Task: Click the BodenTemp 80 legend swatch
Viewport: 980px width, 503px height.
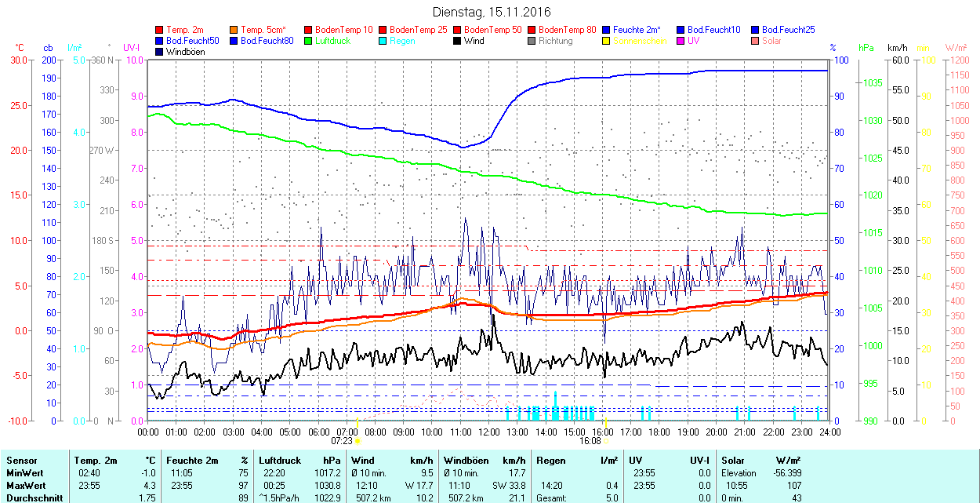Action: coord(532,30)
